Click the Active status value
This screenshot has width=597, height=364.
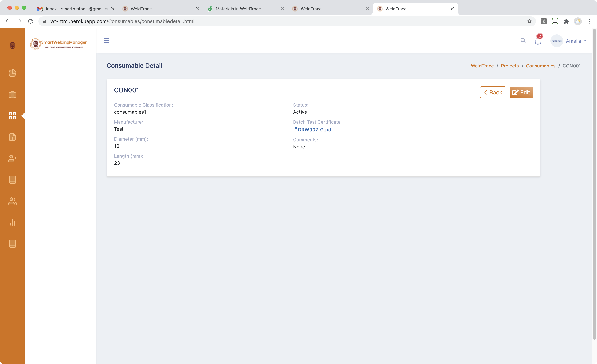(x=300, y=112)
